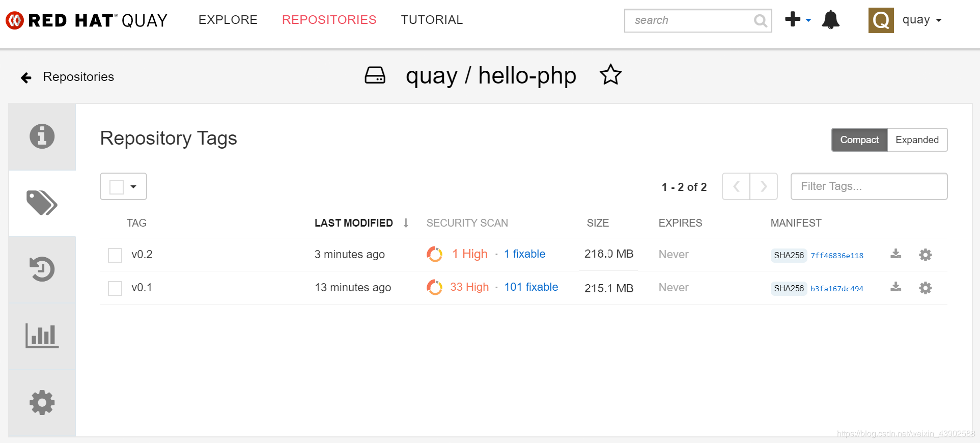Viewport: 980px width, 443px height.
Task: Open the notifications bell
Action: point(830,20)
